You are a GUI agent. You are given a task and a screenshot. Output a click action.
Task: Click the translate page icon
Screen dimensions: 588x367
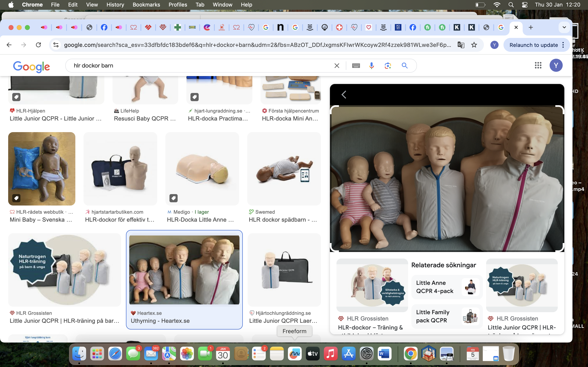pos(461,45)
